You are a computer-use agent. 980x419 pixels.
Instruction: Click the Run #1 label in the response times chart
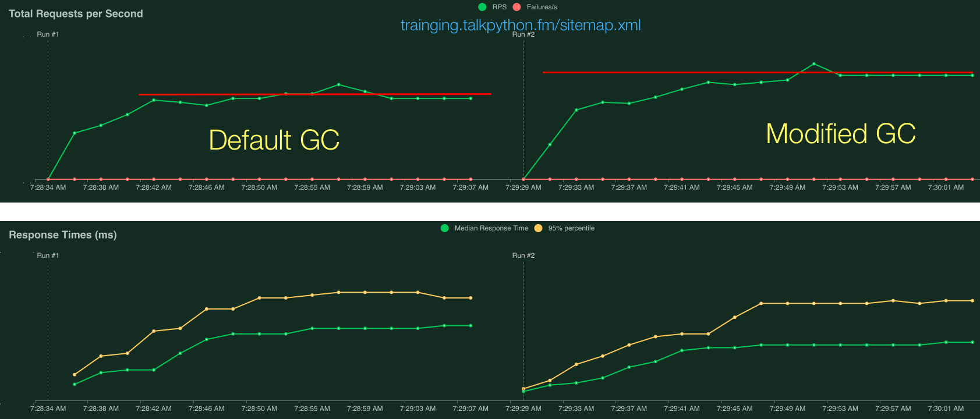point(48,255)
